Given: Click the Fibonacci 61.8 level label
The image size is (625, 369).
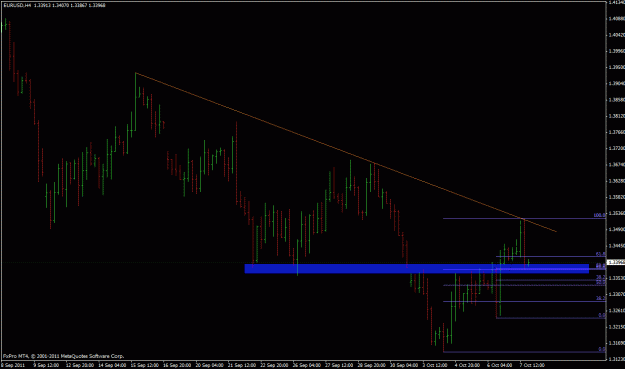Looking at the screenshot, I should click(600, 254).
